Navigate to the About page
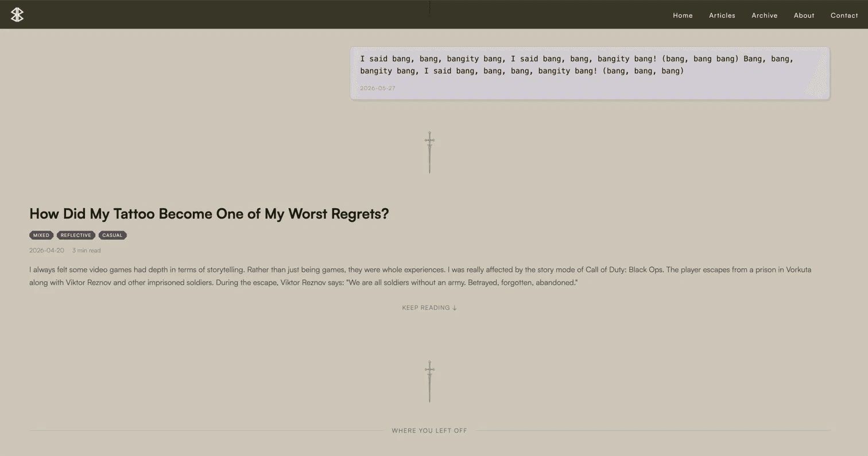 pyautogui.click(x=804, y=15)
